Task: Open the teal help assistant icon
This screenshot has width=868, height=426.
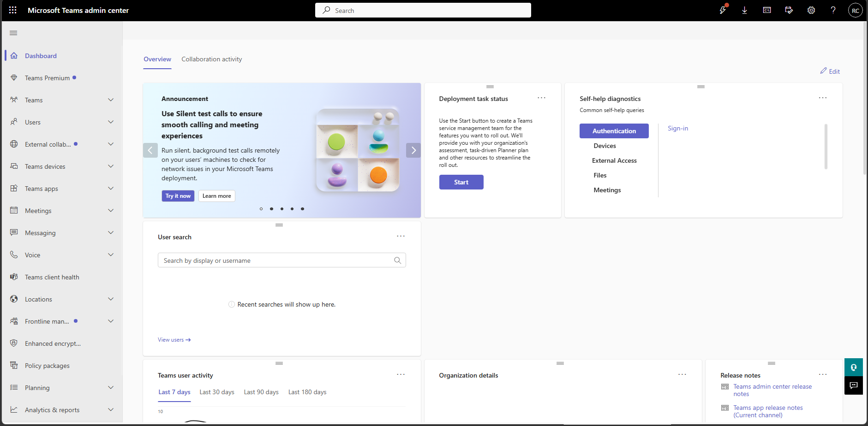Action: [x=854, y=367]
